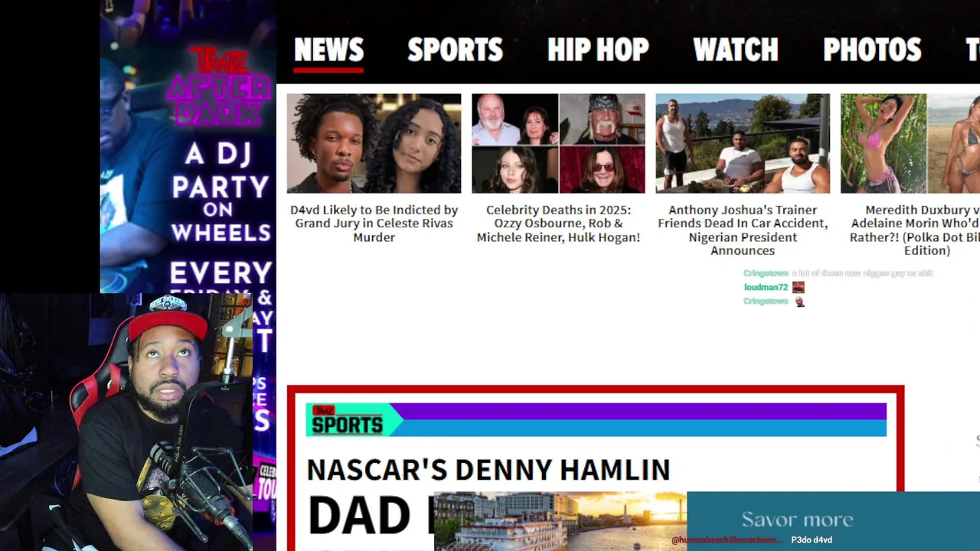The height and width of the screenshot is (551, 980).
Task: Go to the WATCH navigation tab
Action: (x=736, y=51)
